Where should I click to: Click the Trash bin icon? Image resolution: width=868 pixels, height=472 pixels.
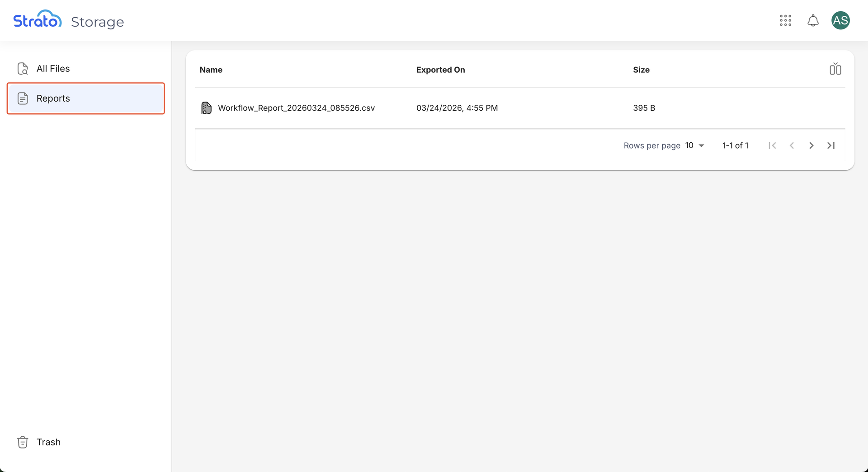click(23, 442)
